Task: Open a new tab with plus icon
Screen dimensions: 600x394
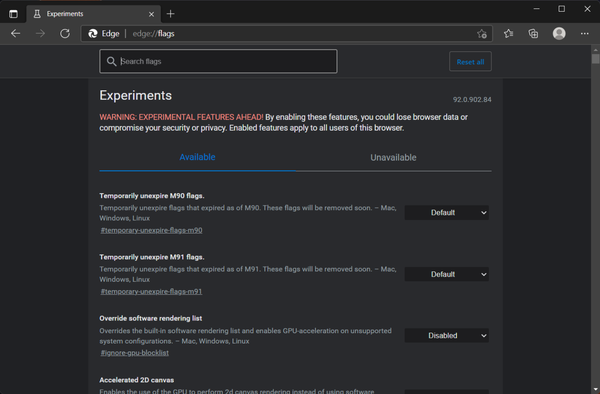Action: [x=171, y=14]
